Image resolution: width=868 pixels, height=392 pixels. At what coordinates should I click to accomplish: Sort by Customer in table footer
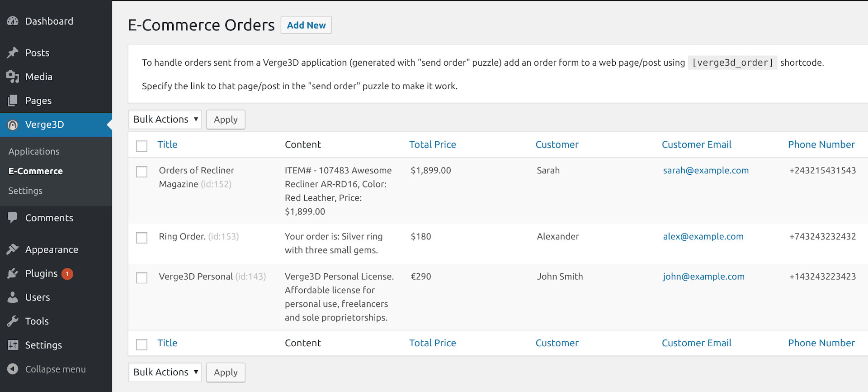click(557, 343)
